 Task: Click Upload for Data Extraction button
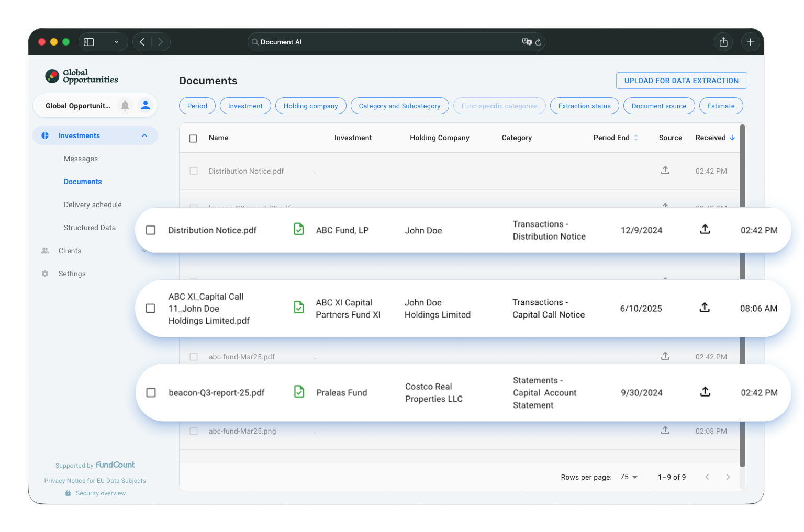(x=681, y=81)
